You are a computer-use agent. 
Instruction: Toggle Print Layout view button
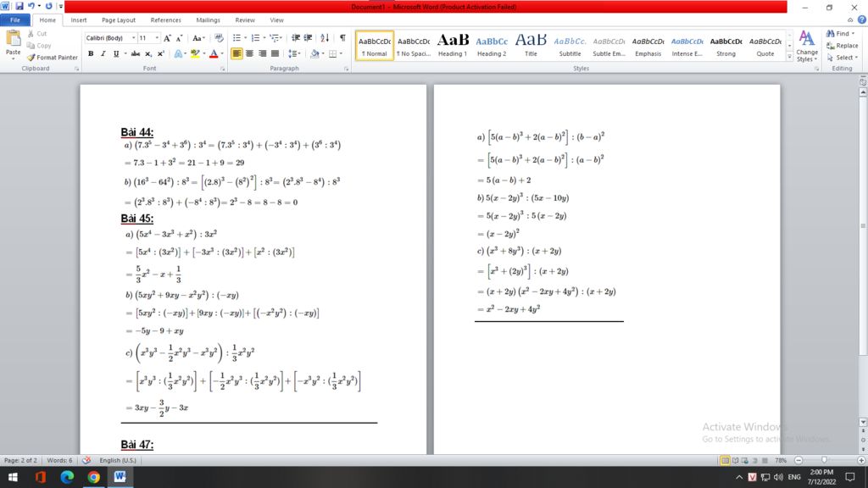pos(725,460)
